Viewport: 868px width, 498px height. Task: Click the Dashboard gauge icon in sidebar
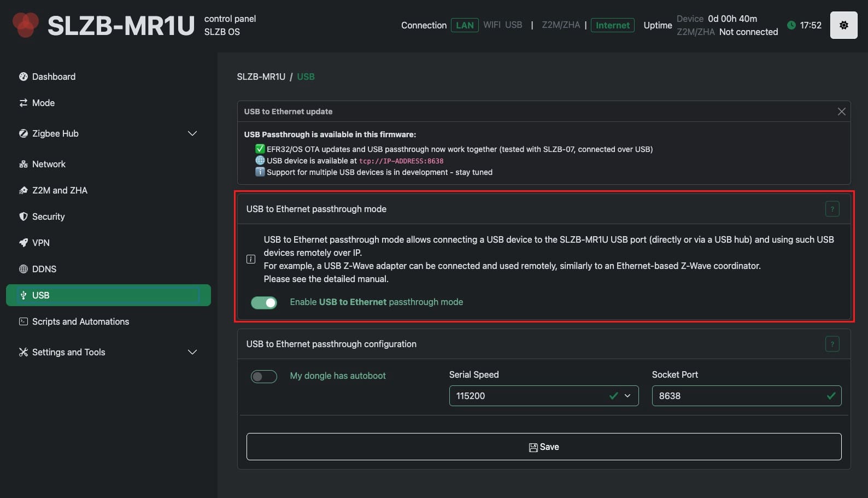(23, 77)
